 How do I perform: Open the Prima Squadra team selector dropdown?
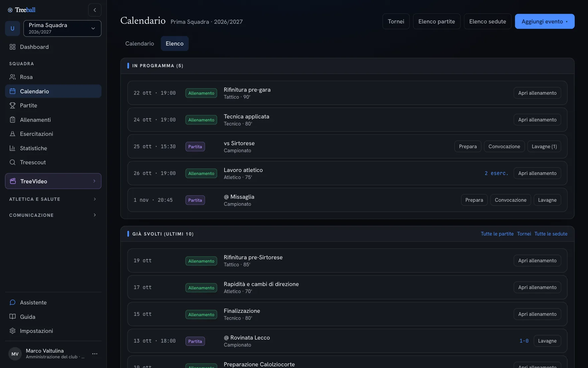(x=62, y=28)
